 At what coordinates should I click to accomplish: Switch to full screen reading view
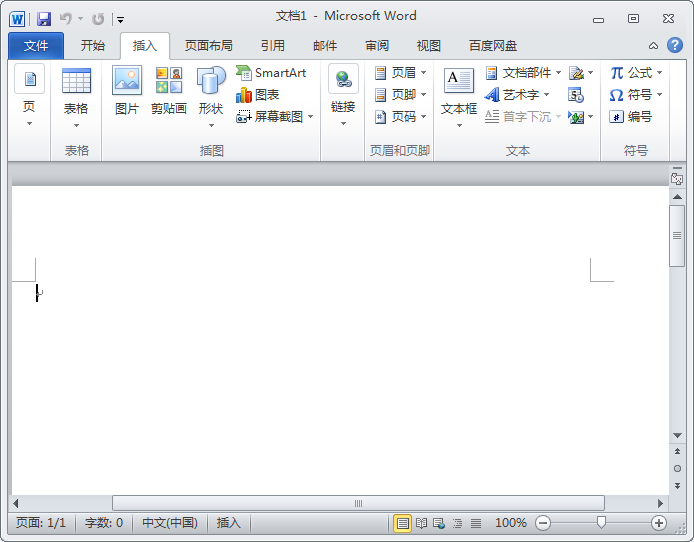click(421, 523)
